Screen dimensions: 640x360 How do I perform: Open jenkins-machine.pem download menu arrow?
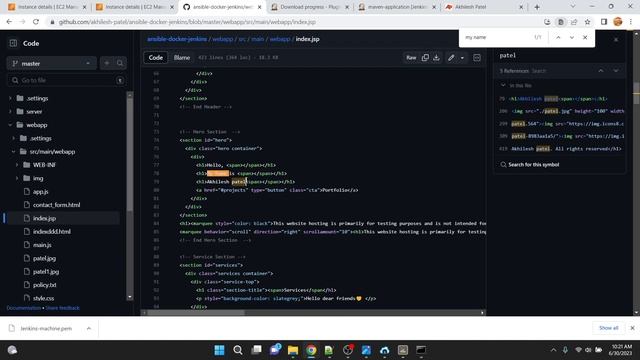89,328
